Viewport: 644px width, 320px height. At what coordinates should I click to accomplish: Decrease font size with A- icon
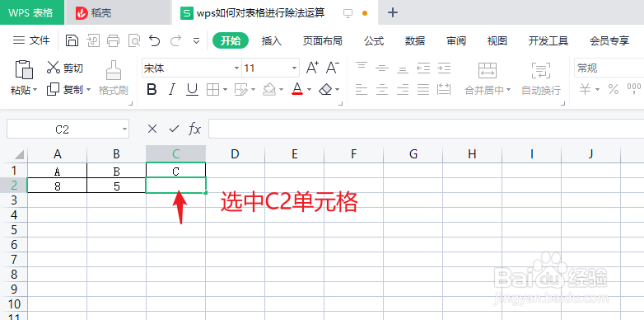(x=333, y=68)
